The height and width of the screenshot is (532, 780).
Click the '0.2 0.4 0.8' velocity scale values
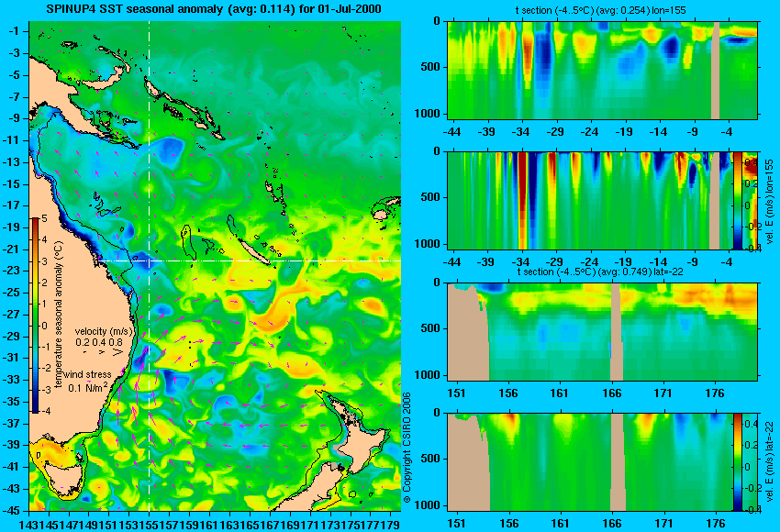(99, 342)
